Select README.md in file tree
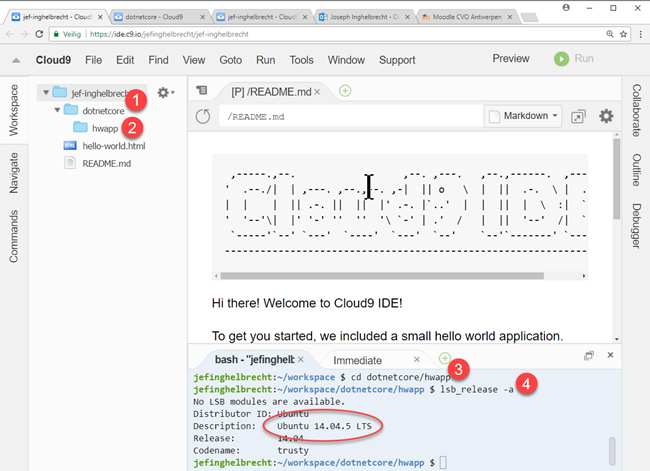This screenshot has height=471, width=650. coord(106,164)
